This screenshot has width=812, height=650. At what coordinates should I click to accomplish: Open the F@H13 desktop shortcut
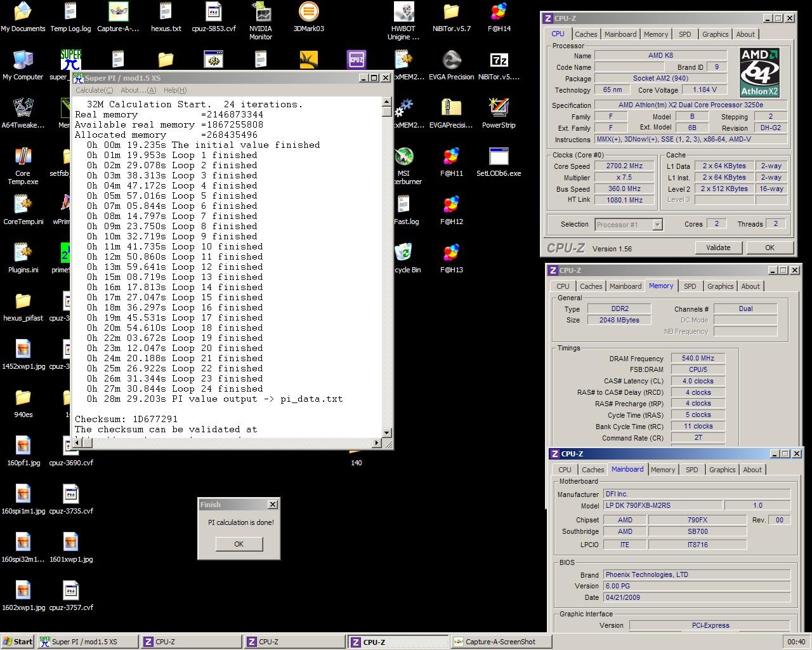(451, 258)
